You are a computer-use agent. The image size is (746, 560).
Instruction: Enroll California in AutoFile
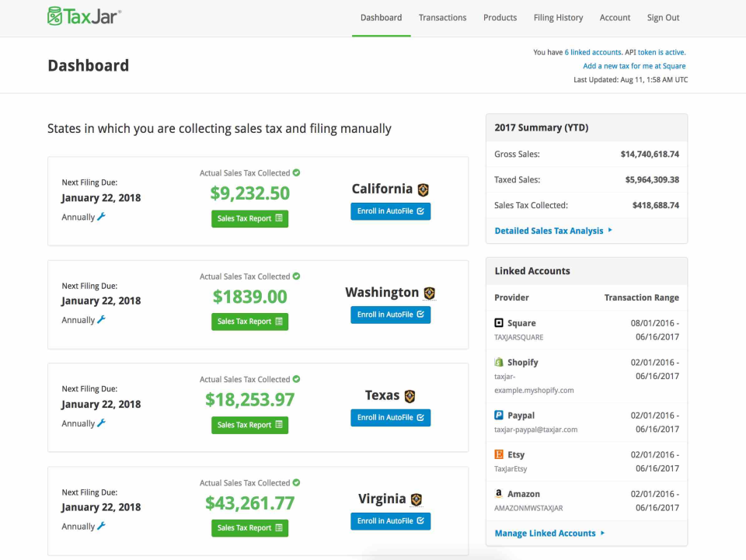click(390, 210)
